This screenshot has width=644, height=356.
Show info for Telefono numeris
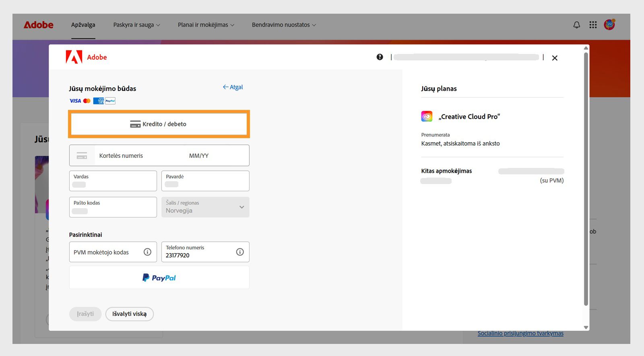click(240, 252)
